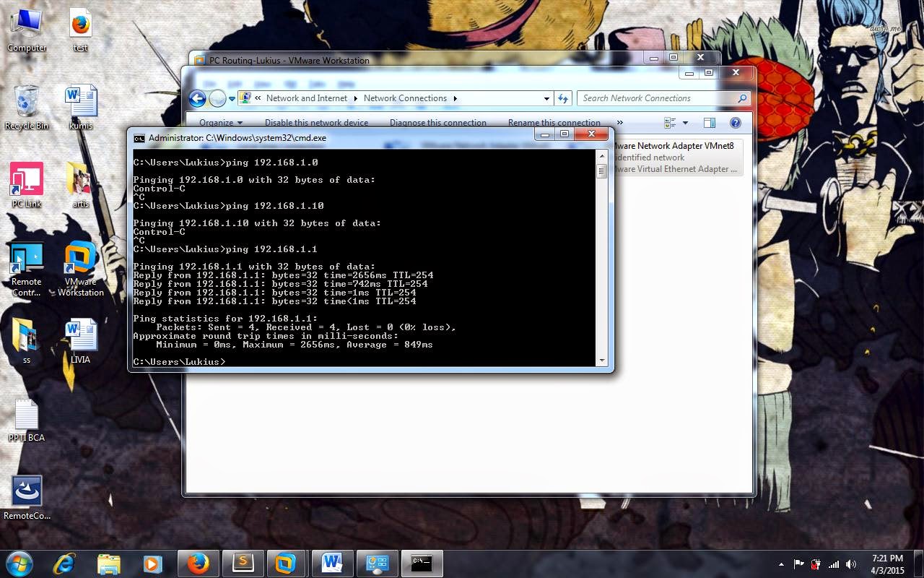Open the view options dropdown arrow
The image size is (924, 578).
(685, 123)
